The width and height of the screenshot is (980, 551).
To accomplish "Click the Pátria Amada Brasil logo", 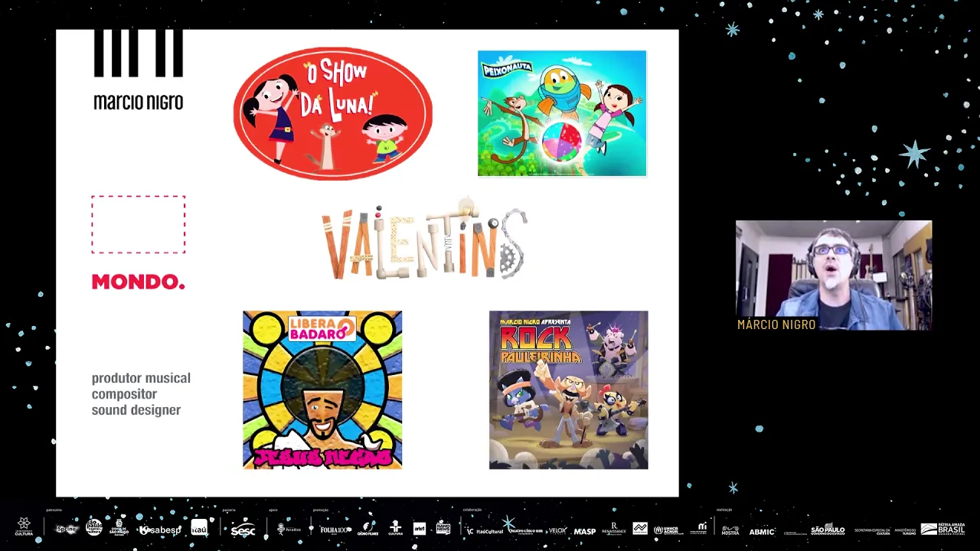I will (x=943, y=530).
